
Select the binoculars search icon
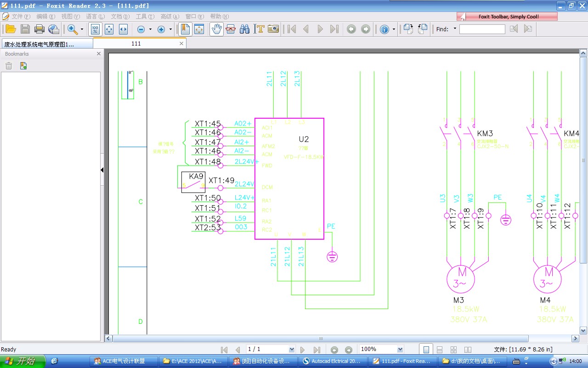244,29
